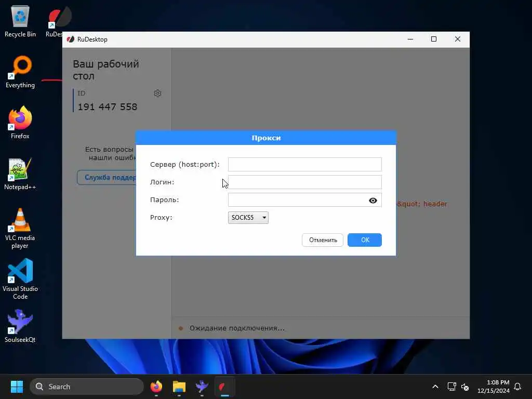Open network status tray icon
The image size is (532, 399).
click(x=451, y=387)
